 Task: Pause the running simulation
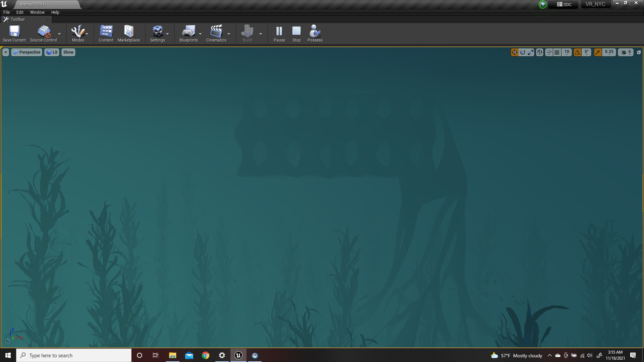tap(279, 34)
